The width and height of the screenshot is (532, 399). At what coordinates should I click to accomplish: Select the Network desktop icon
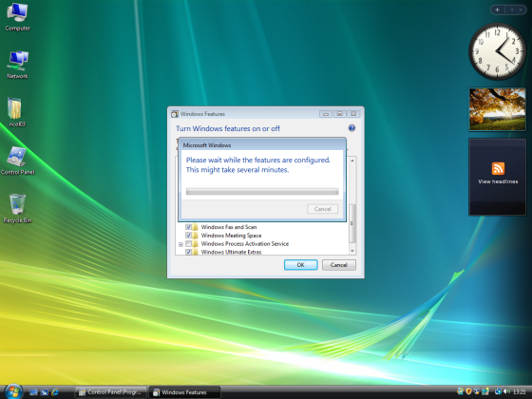[17, 65]
